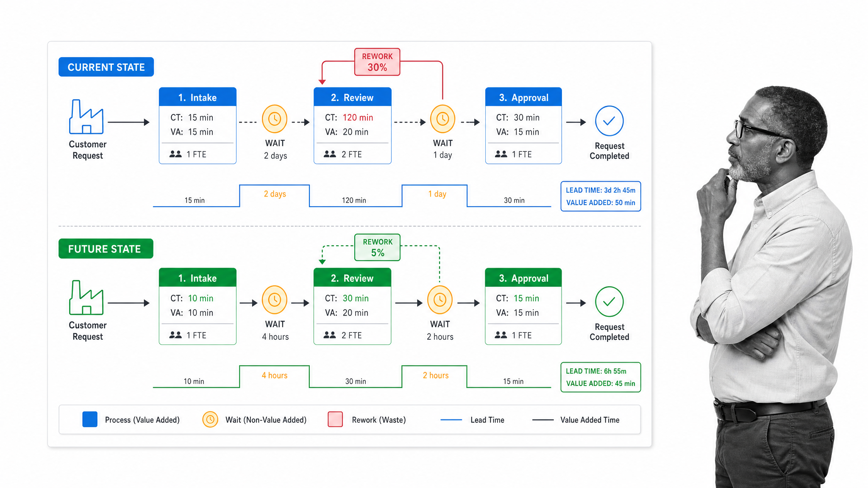
Task: Click the blue Process swatch in legend
Action: [x=90, y=419]
